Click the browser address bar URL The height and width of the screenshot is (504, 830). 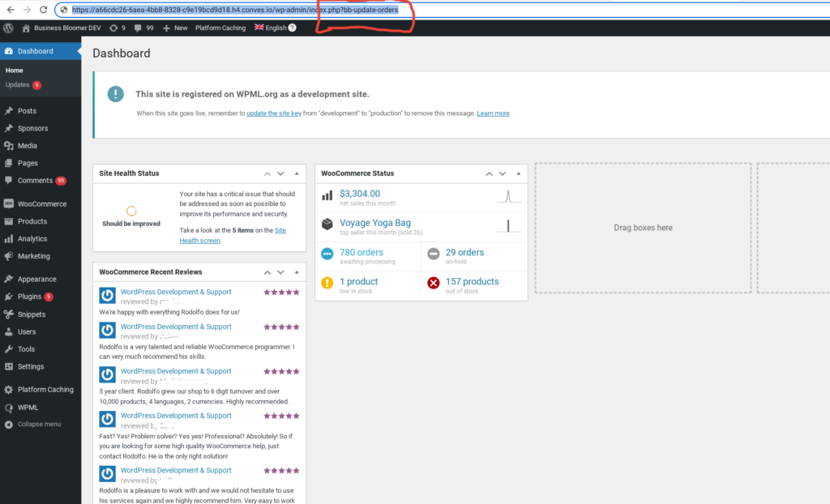[x=235, y=10]
